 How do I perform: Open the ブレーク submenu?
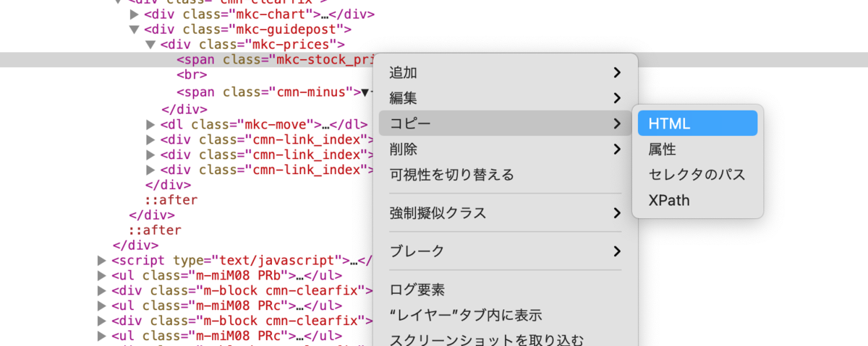505,251
